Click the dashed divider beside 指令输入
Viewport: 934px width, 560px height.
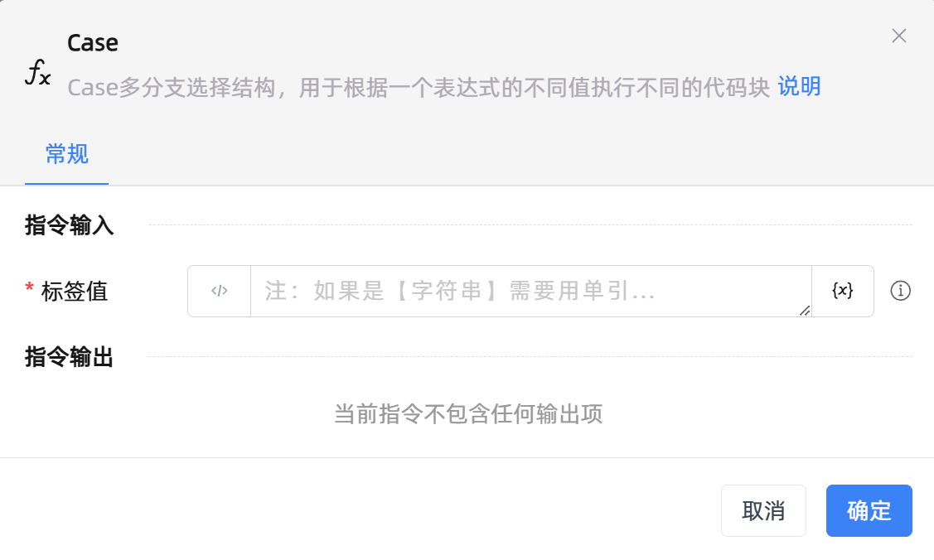coord(530,224)
